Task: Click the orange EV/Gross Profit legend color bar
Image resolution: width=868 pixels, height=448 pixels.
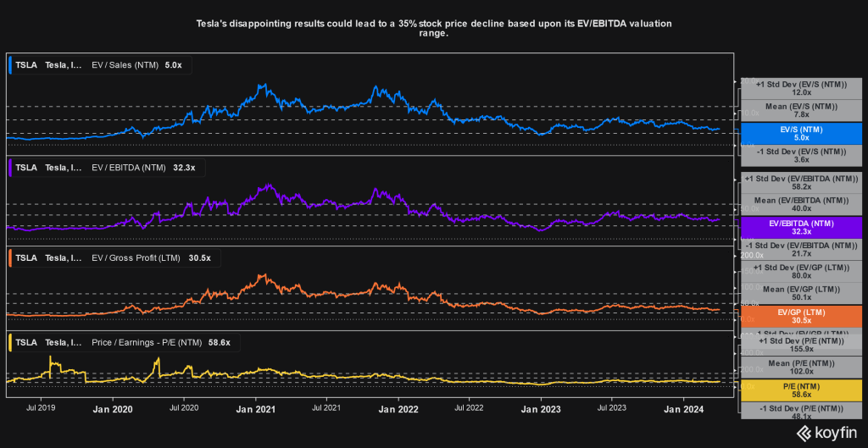Action: (x=9, y=257)
